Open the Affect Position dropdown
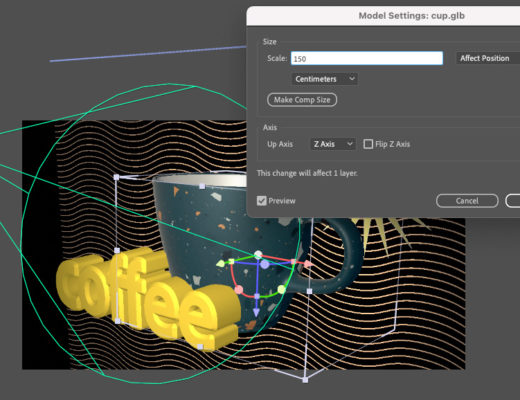This screenshot has height=400, width=520. pyautogui.click(x=488, y=58)
